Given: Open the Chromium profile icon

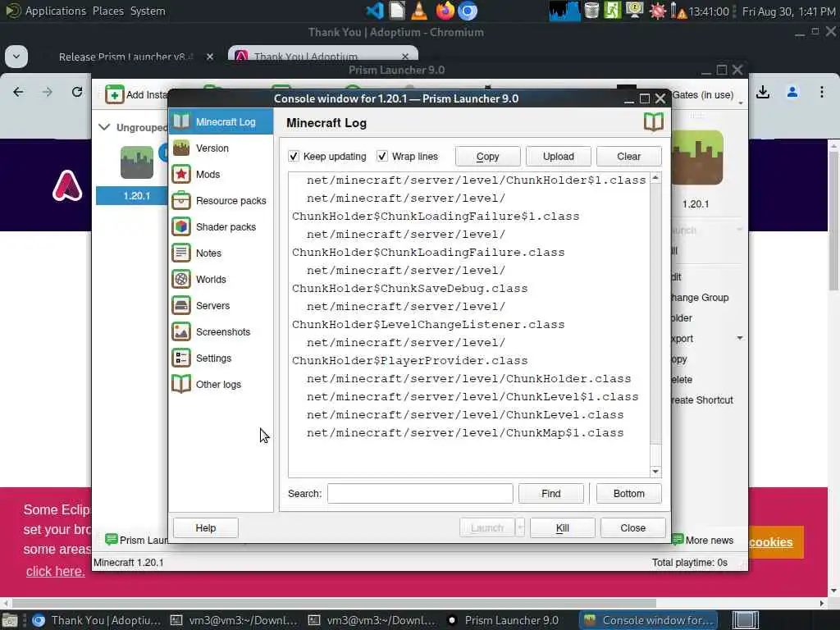Looking at the screenshot, I should coord(792,92).
